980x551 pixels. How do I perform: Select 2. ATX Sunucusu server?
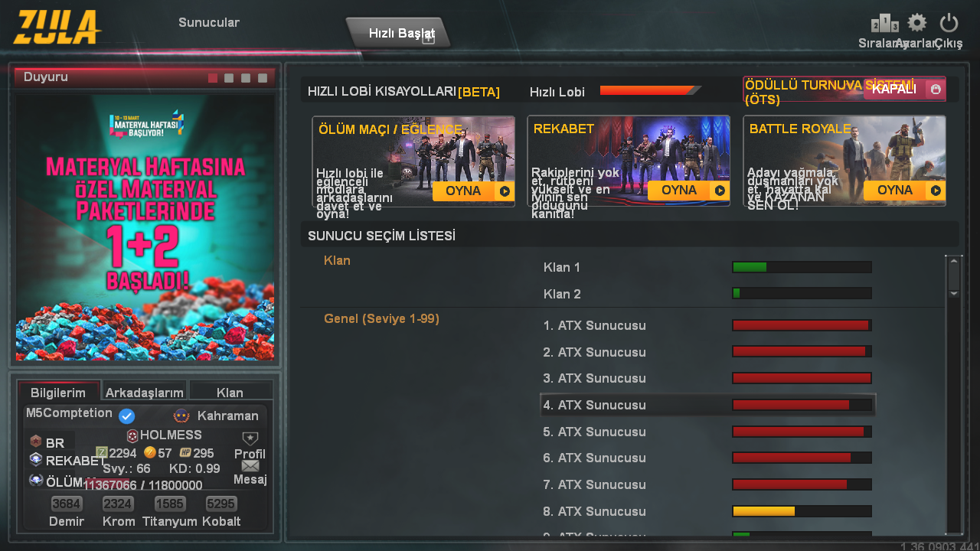707,352
